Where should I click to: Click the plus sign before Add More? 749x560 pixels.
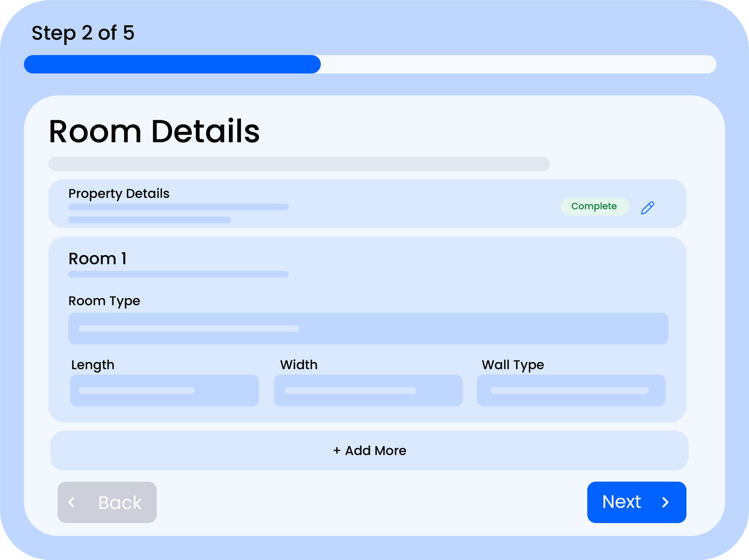(337, 451)
